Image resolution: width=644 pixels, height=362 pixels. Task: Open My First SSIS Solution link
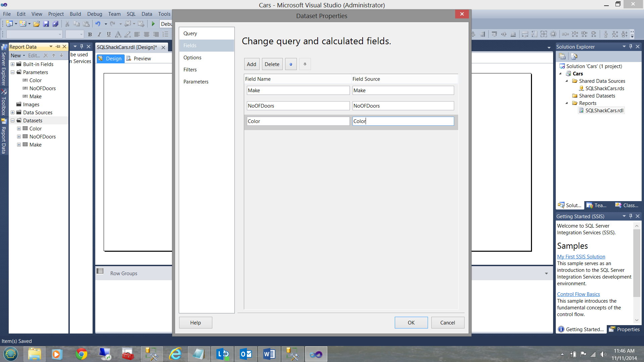tap(581, 257)
